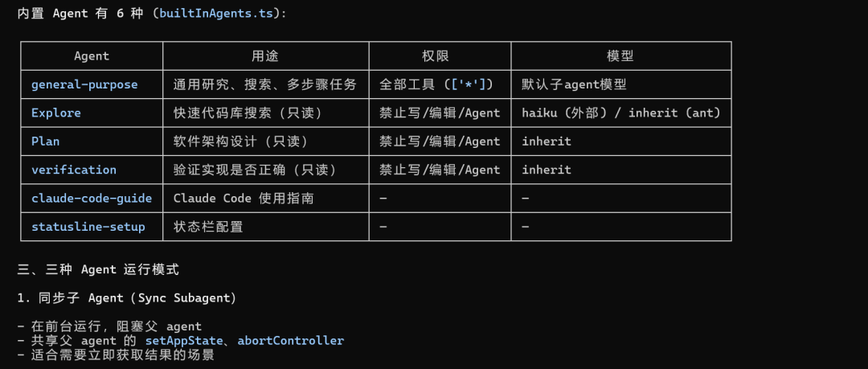Click the 三、三种 Agent 运行模式 heading
The image size is (868, 369).
pos(98,270)
